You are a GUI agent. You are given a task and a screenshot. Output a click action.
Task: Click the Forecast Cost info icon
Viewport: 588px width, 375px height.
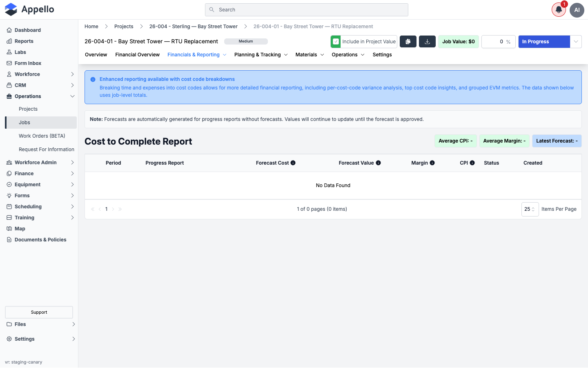293,163
